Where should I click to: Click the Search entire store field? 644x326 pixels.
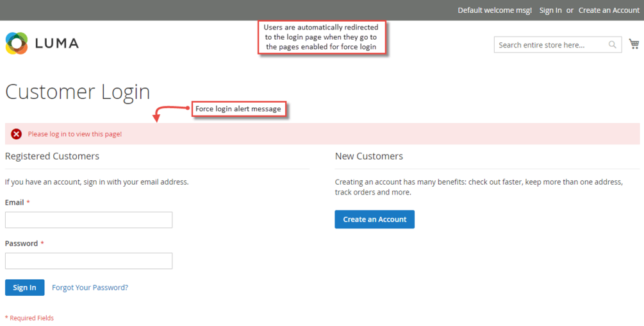[550, 45]
